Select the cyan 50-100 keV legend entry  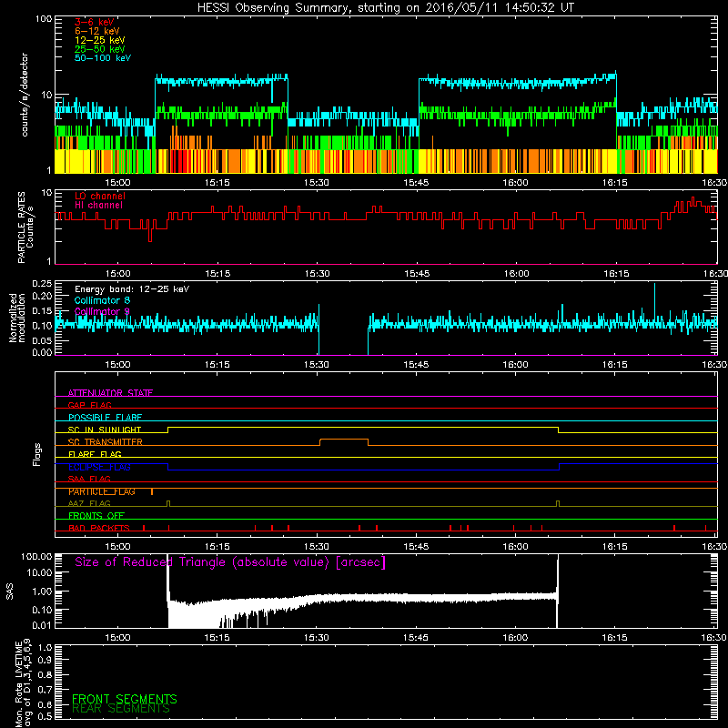(103, 58)
